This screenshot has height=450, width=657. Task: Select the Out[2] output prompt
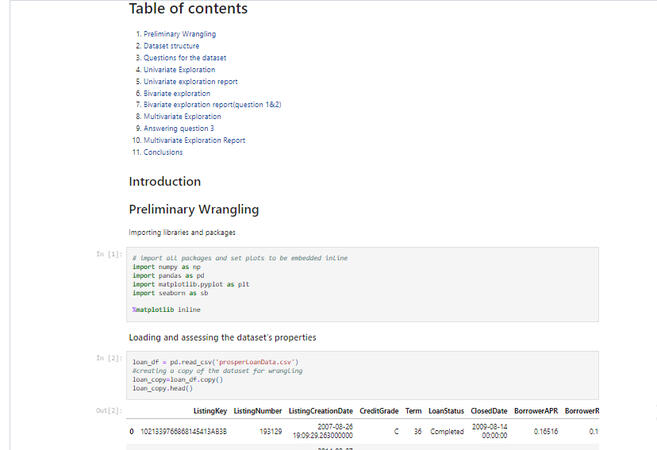pos(109,411)
